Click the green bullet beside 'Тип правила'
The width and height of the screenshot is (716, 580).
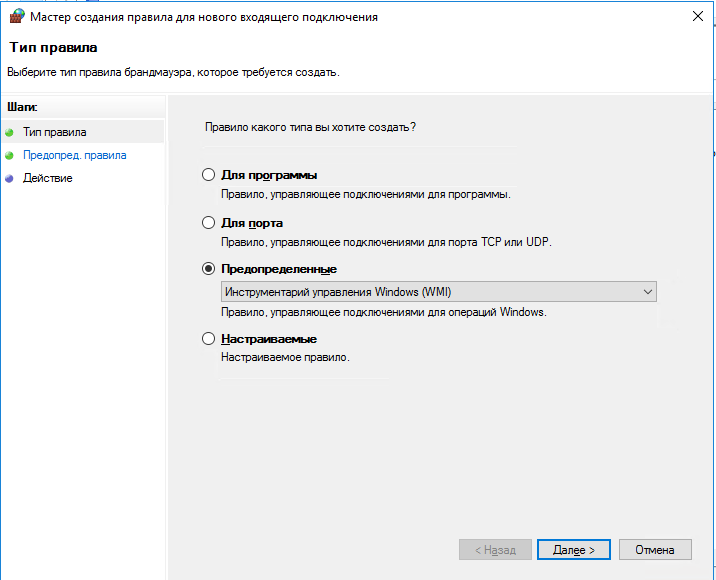tap(10, 132)
